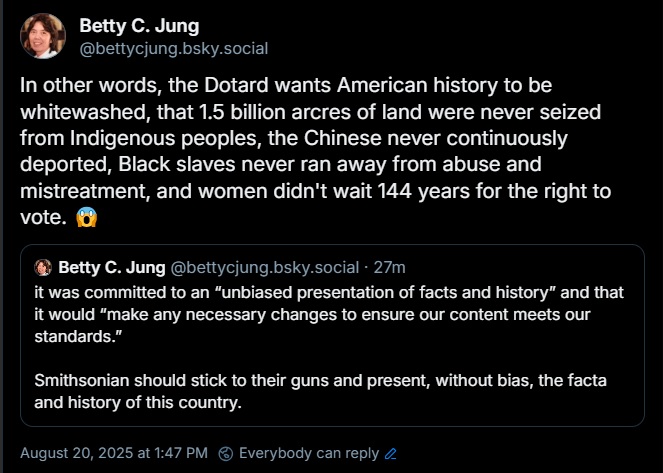Open the @bettycjung.bsky.social handle under the name
Viewport: 663px width, 473px height.
point(173,48)
